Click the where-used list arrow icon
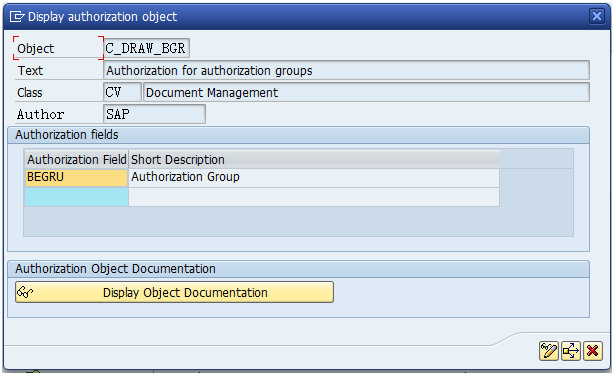 coord(571,351)
